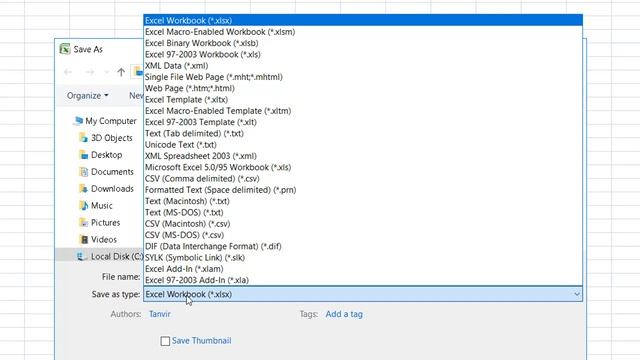This screenshot has height=360, width=640.
Task: Pick Excel 97-2003 Add-In (*.xla)
Action: coord(363,280)
